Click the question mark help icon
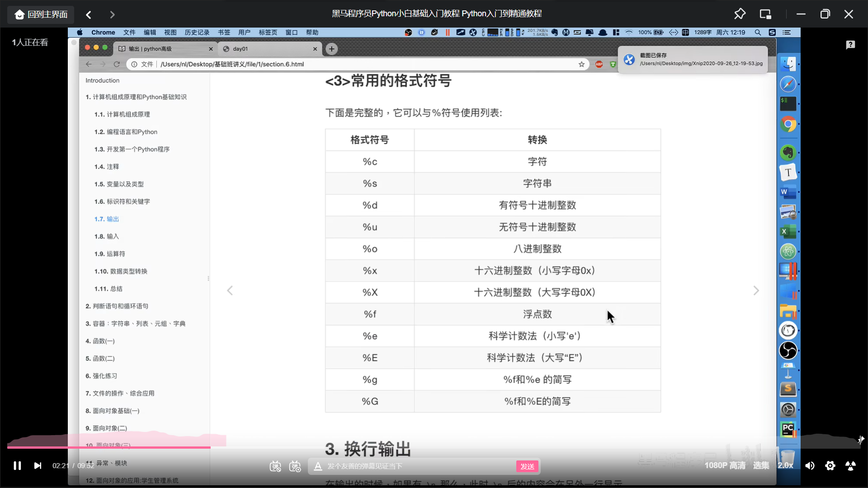The image size is (868, 488). pos(850,44)
